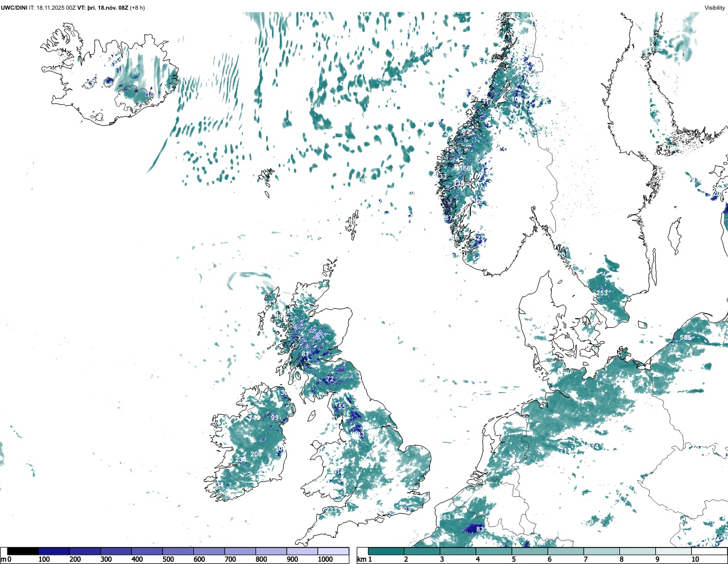Click the '83' visibility value on dark blue patch in France
Screen dimensions: 728x564
[x=480, y=529]
